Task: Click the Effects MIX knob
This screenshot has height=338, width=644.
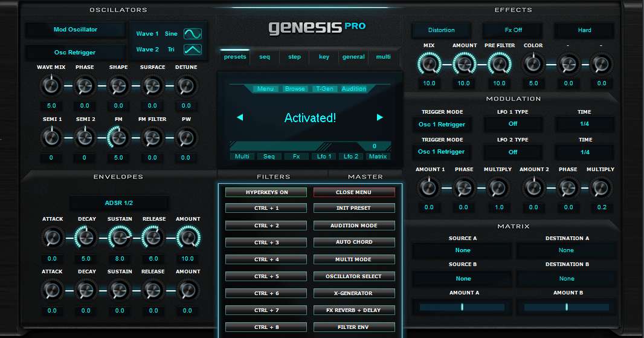Action: coord(429,63)
